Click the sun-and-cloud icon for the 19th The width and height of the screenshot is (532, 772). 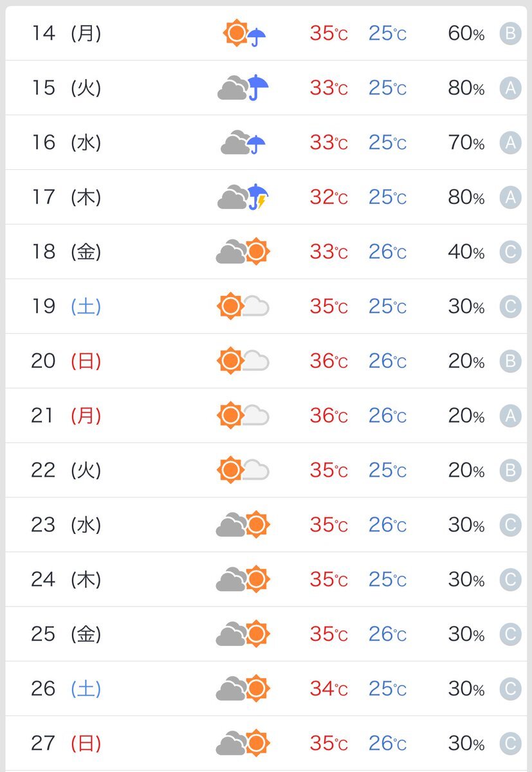[243, 306]
